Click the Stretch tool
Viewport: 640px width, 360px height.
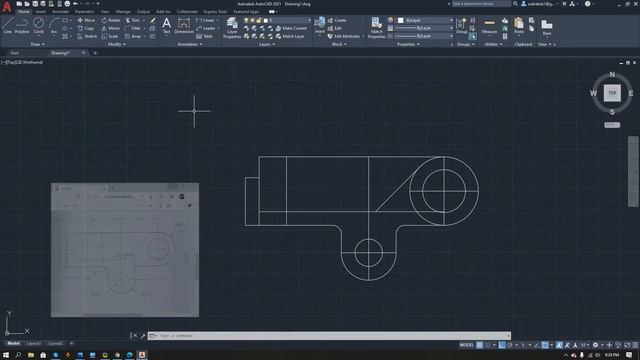point(87,36)
